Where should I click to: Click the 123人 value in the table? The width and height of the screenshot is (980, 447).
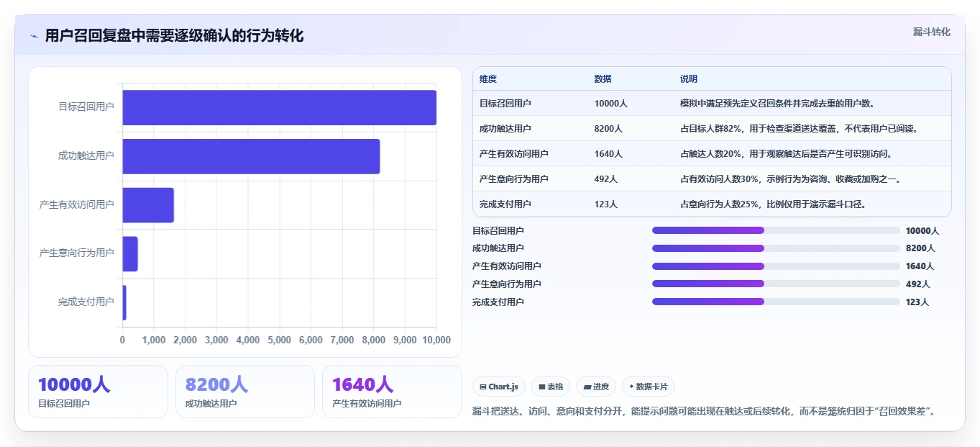(606, 204)
